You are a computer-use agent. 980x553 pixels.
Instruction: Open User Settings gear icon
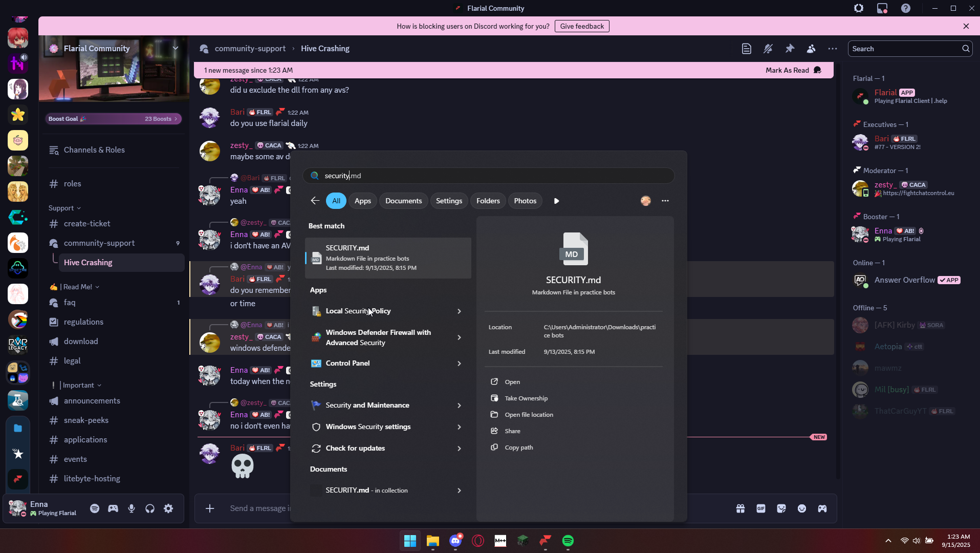click(x=168, y=508)
